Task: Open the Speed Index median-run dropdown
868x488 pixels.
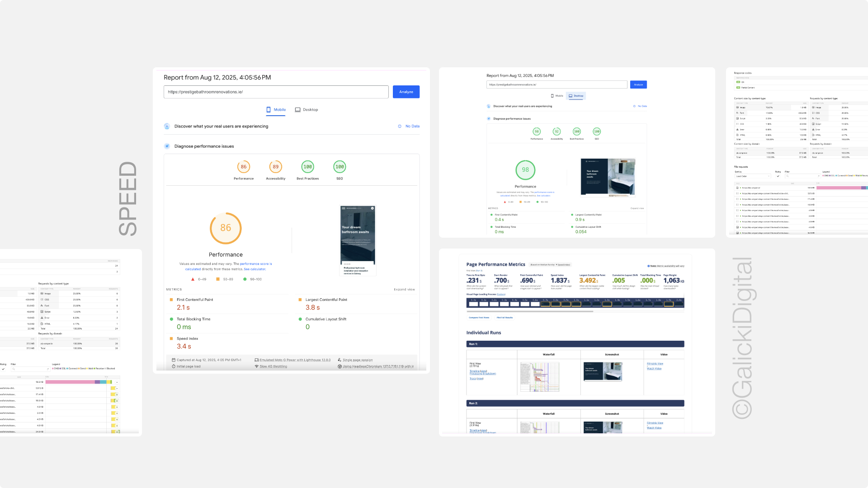Action: point(563,265)
